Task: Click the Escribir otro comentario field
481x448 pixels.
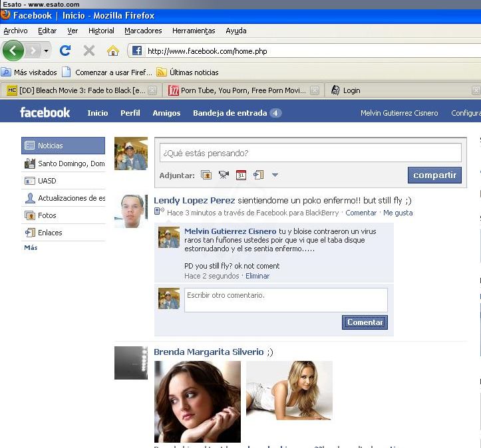Action: [x=286, y=300]
